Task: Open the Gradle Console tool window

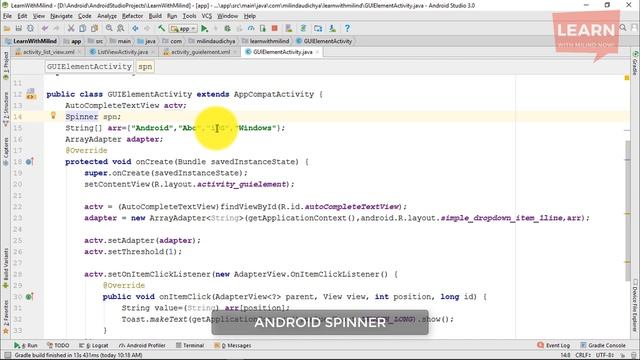Action: click(603, 345)
